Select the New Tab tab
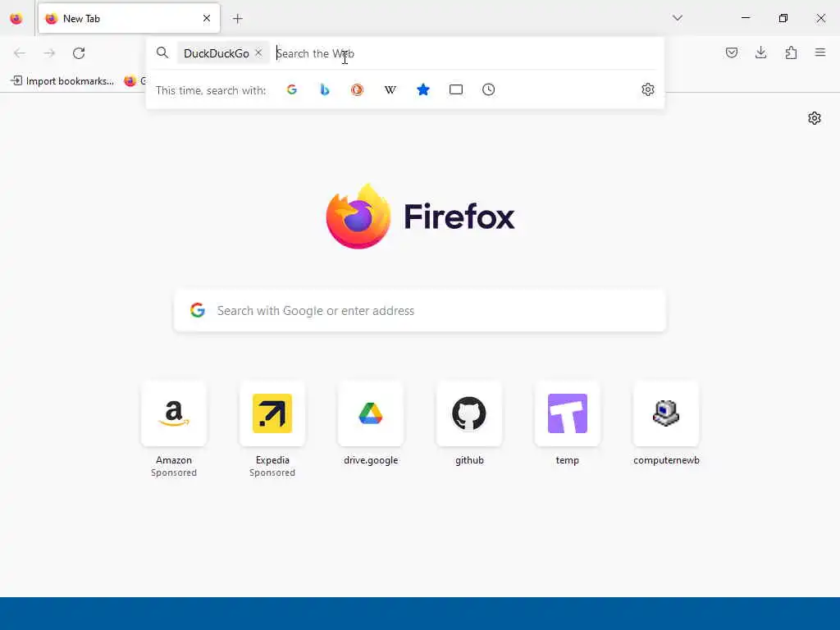This screenshot has height=630, width=840. (129, 19)
